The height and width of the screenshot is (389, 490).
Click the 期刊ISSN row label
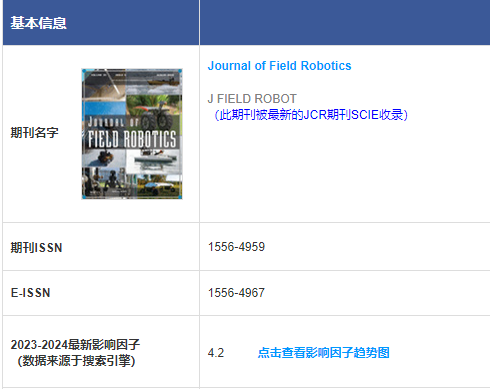pyautogui.click(x=36, y=247)
